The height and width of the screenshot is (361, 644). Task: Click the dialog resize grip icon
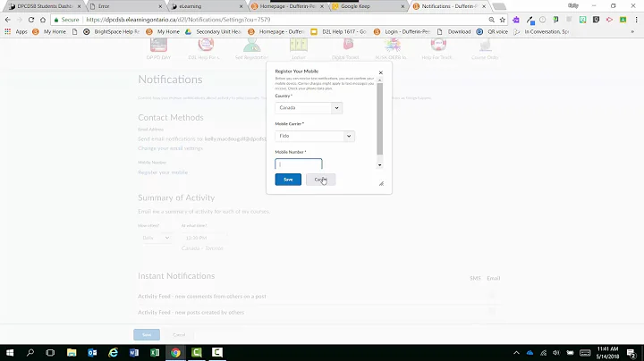(381, 183)
